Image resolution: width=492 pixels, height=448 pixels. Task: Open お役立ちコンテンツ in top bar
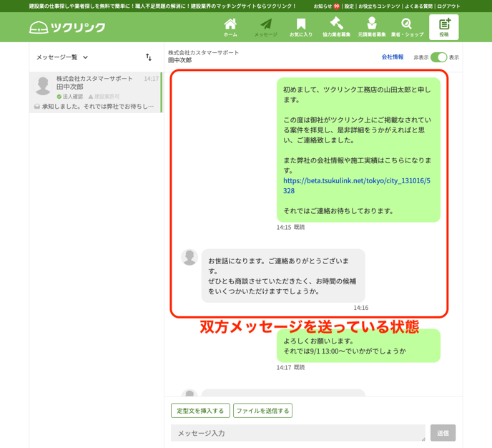pos(379,6)
